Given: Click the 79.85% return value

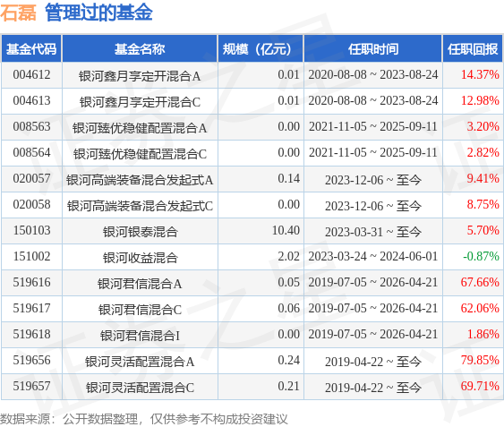Looking at the screenshot, I should click(480, 361).
